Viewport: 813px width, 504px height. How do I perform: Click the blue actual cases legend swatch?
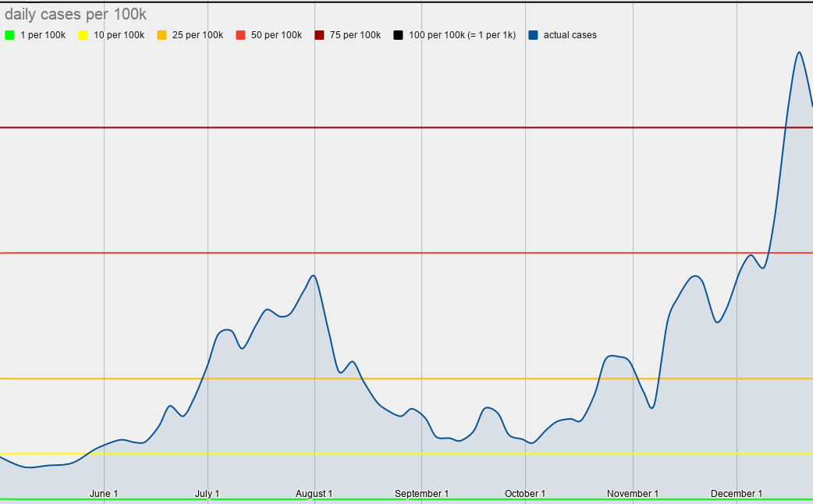tap(533, 35)
